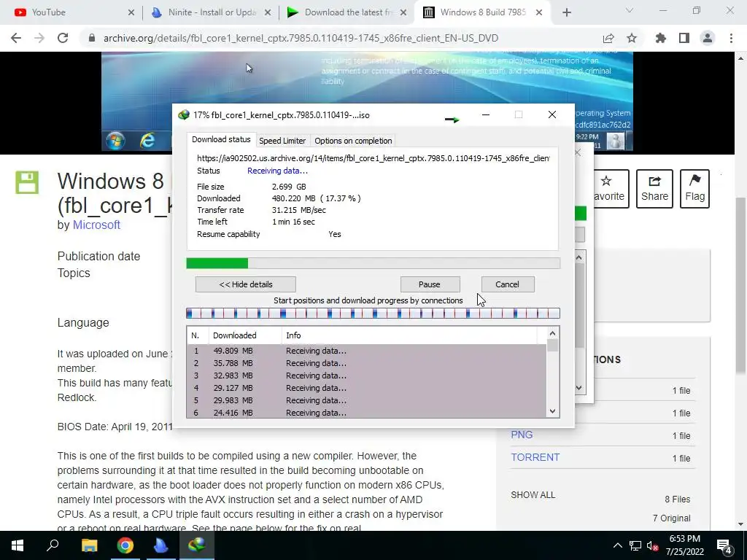This screenshot has width=747, height=560.
Task: Click muted volume tray icon
Action: 652,545
